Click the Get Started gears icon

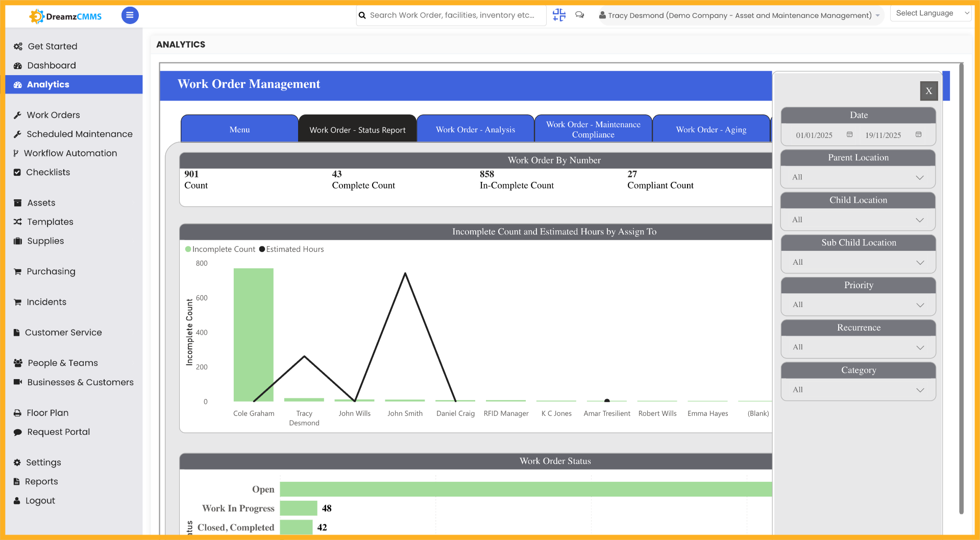pos(18,46)
